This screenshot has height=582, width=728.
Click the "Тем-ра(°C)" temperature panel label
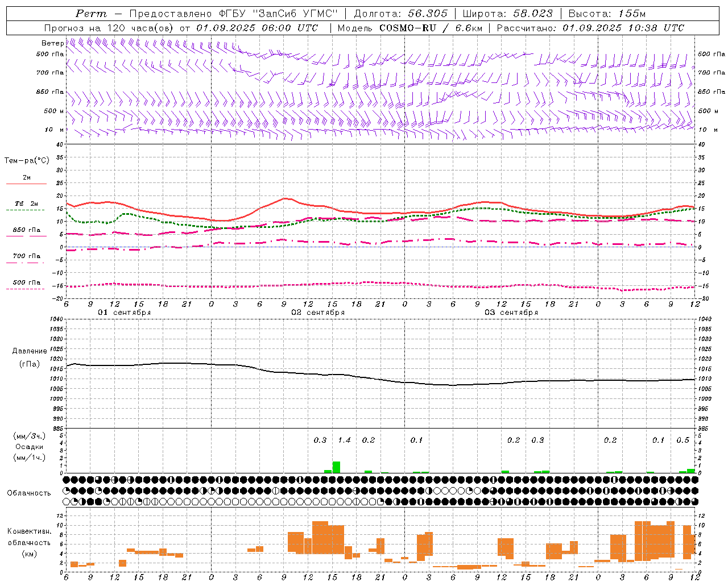pyautogui.click(x=27, y=161)
